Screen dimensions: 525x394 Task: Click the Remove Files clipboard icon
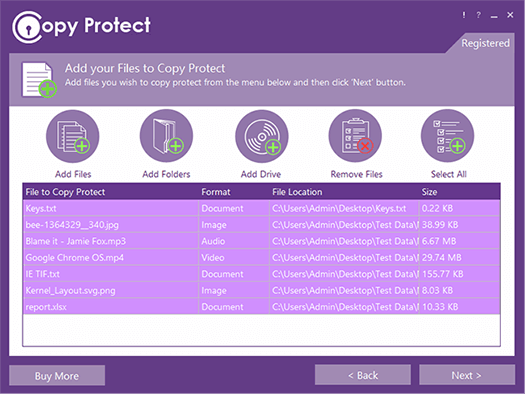355,137
